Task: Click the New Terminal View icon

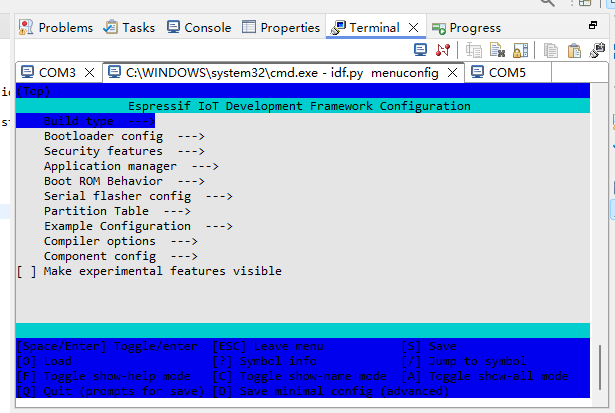Action: [x=597, y=51]
